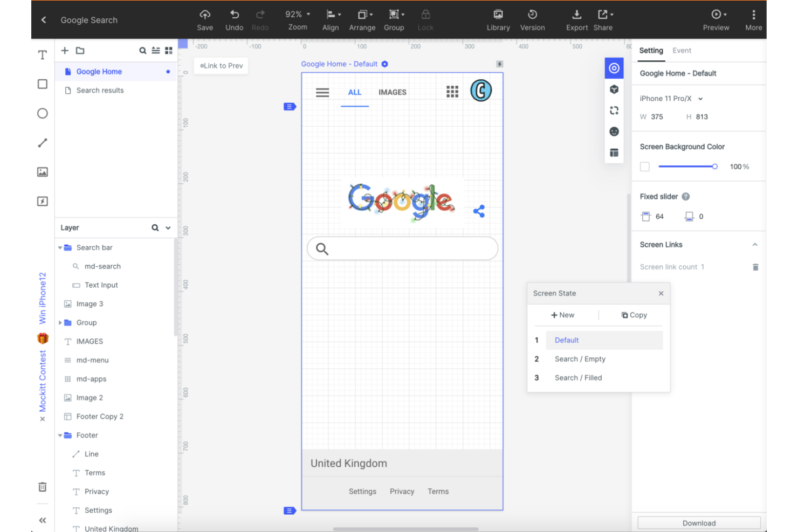The image size is (798, 532).
Task: Edit the screen width field 375
Action: click(x=657, y=116)
